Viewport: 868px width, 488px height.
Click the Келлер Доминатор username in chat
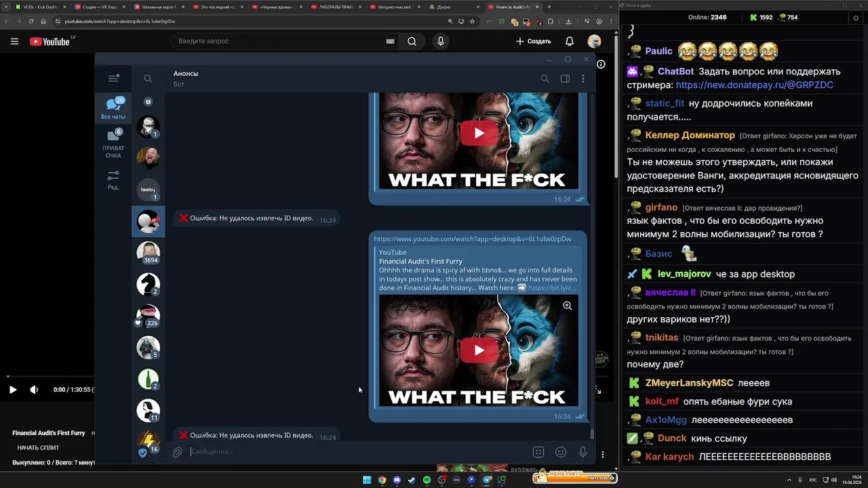(x=690, y=135)
